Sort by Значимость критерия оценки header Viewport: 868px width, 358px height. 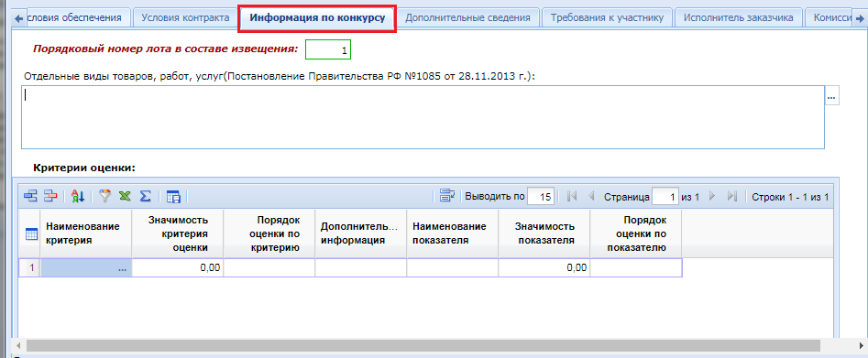click(x=178, y=233)
